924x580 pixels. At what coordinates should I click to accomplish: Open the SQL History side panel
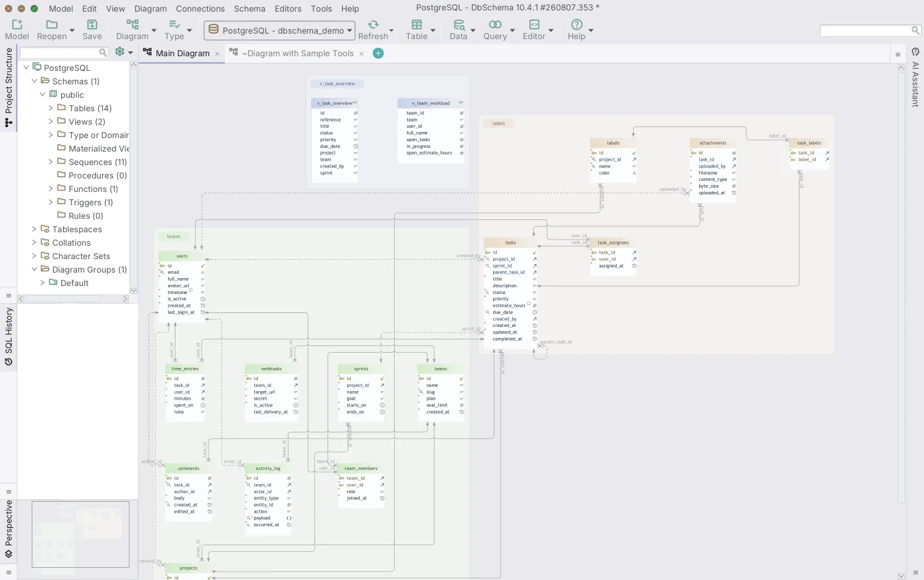[9, 336]
